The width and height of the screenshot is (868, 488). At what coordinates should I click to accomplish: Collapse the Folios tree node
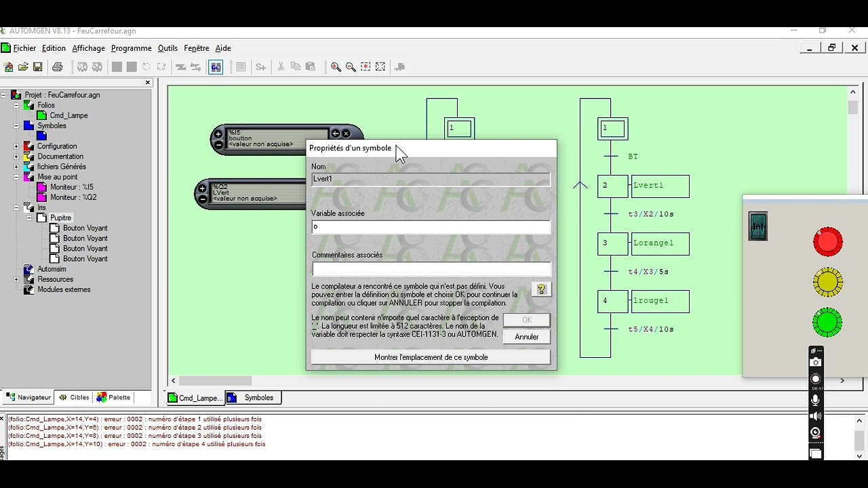[16, 105]
